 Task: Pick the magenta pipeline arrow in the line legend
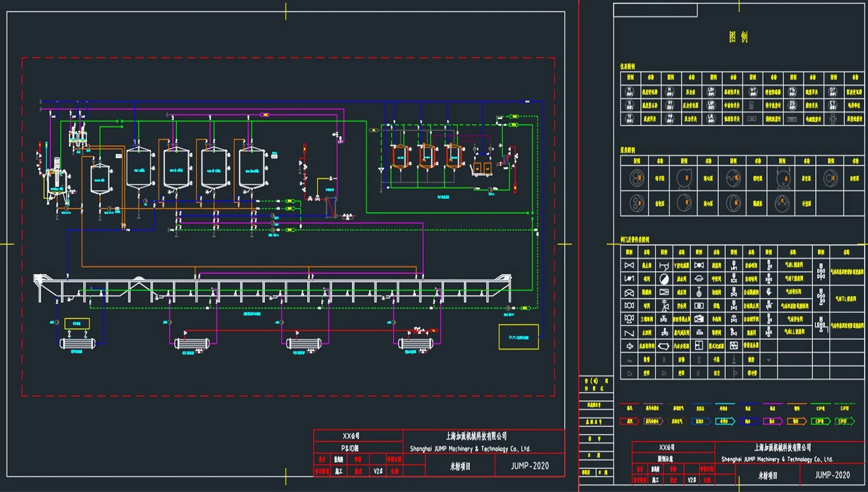pos(773,421)
